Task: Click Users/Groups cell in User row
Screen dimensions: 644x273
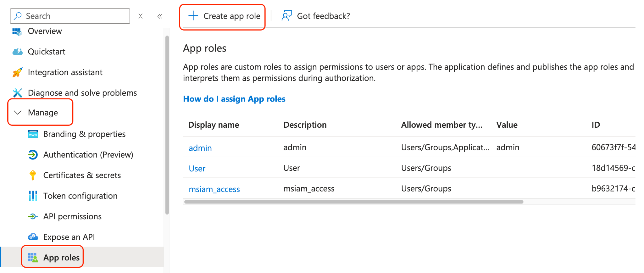Action: pyautogui.click(x=426, y=168)
